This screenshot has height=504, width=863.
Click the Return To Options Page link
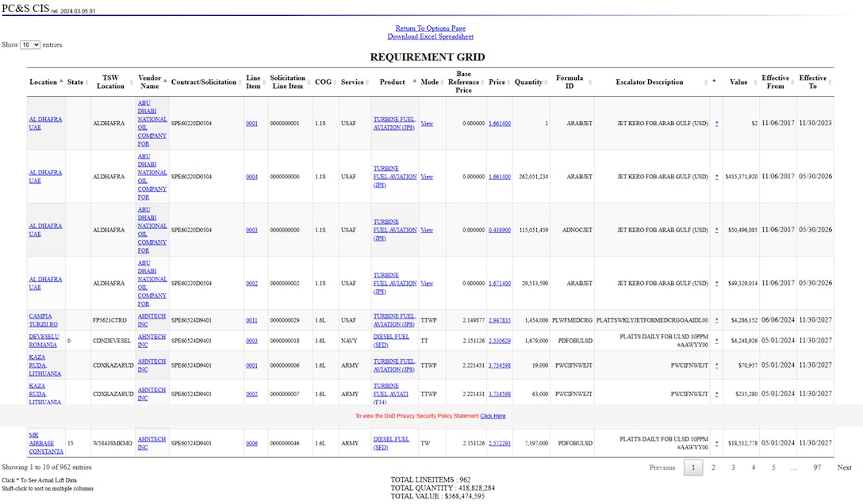[x=430, y=28]
